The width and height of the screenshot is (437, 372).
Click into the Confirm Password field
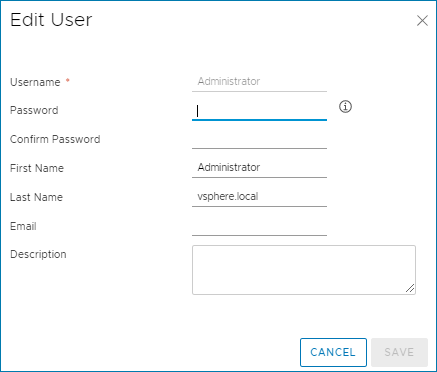[259, 140]
